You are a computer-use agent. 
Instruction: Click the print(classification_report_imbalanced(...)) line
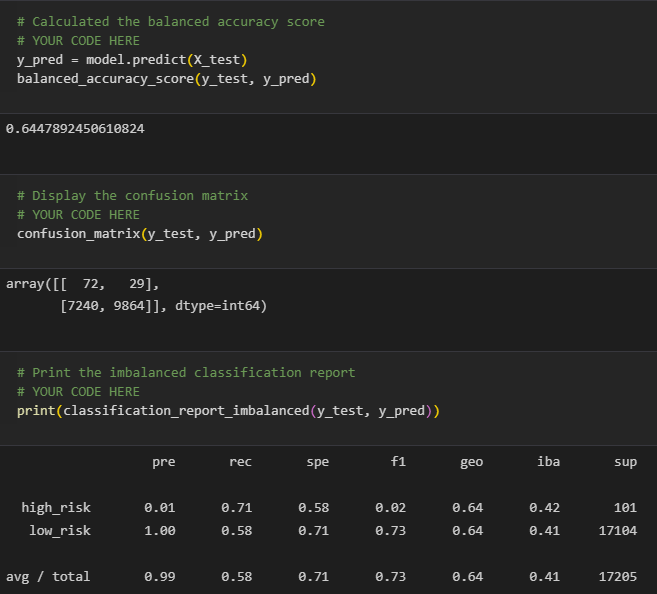point(228,411)
